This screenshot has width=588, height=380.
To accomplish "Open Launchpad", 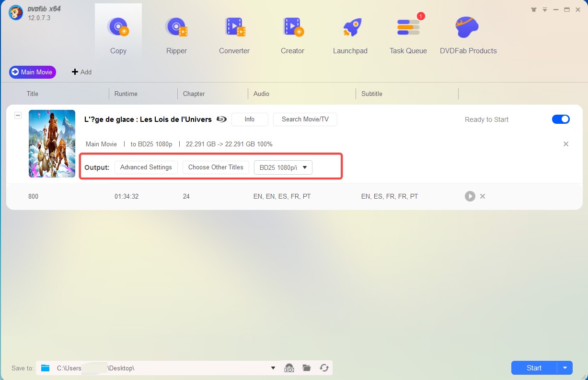I will (x=350, y=36).
